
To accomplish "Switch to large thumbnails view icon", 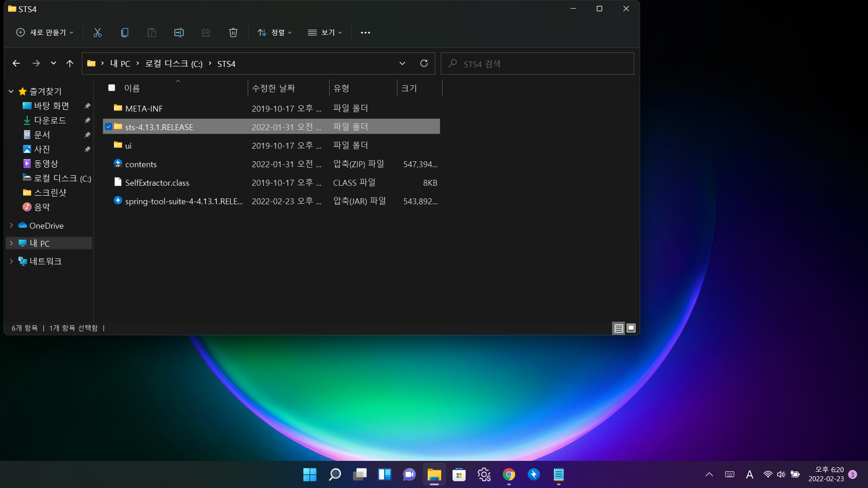I will [631, 328].
